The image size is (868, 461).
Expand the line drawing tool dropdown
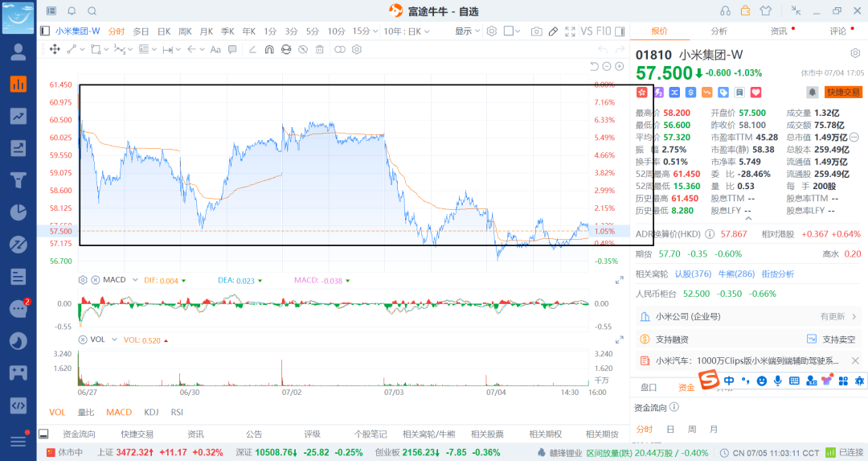(83, 49)
